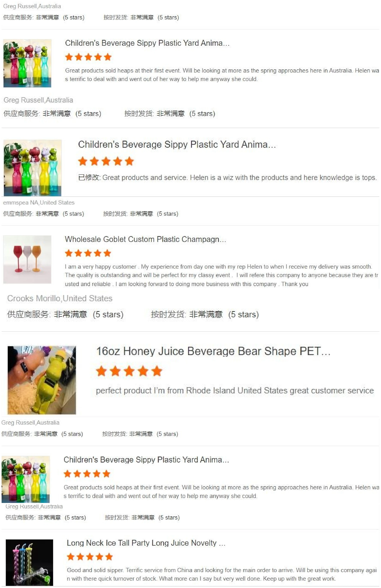Click the 'Good and solid sipper' review text

click(x=222, y=574)
